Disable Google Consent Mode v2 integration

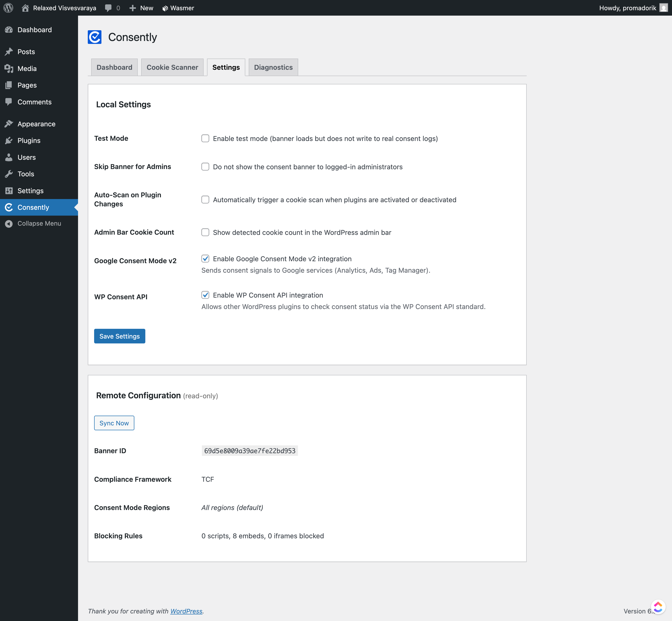(x=205, y=259)
